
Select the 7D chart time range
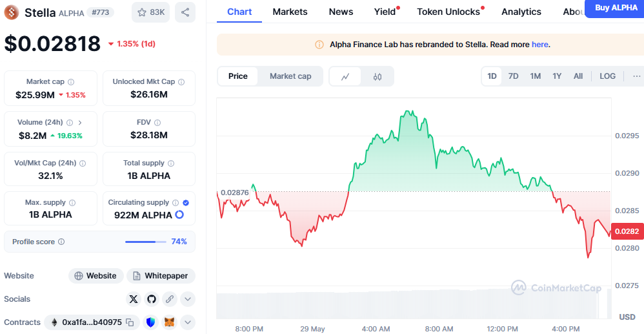click(x=513, y=76)
